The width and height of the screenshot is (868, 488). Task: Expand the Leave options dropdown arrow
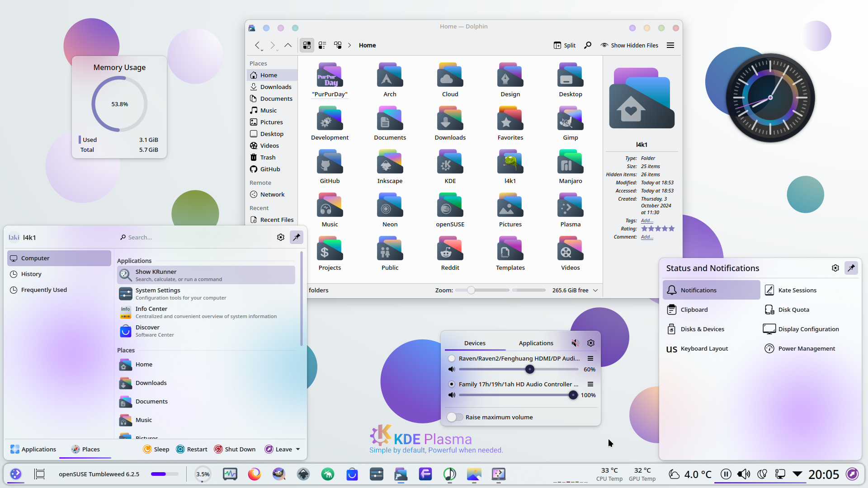click(298, 449)
